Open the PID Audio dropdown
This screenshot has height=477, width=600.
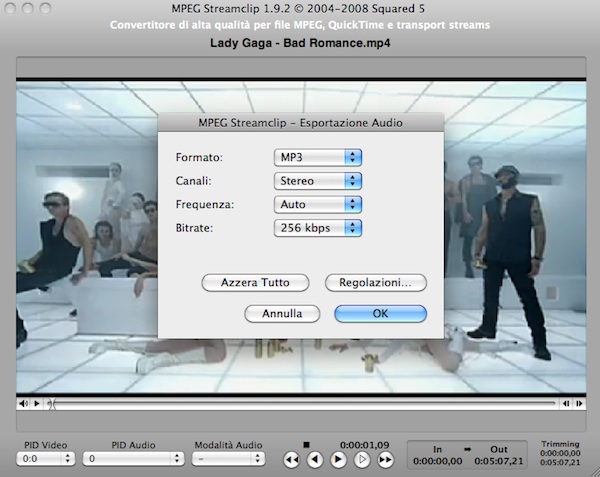tap(133, 458)
